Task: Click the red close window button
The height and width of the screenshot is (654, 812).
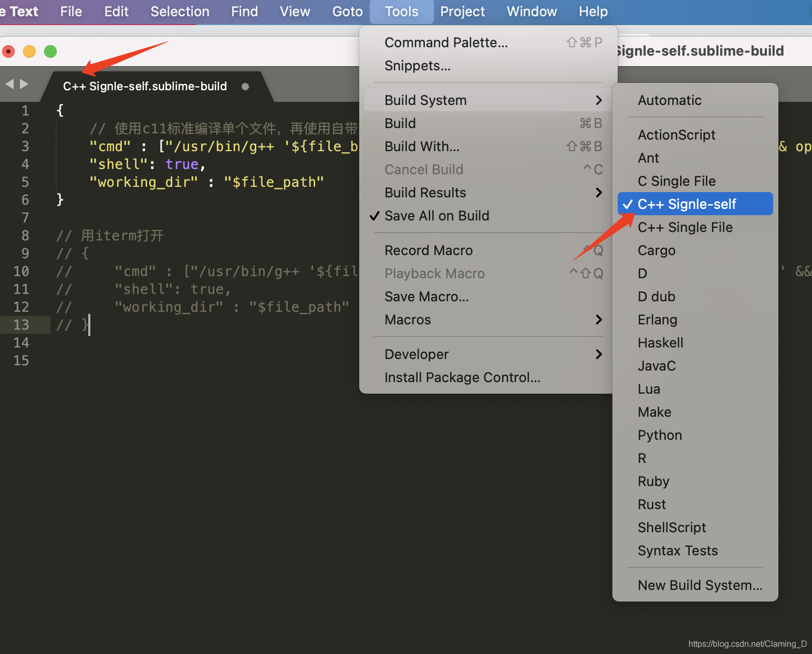Action: (8, 51)
